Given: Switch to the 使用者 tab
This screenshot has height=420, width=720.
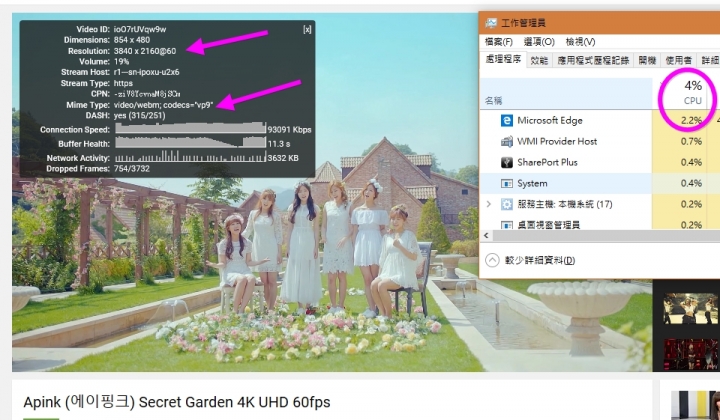Looking at the screenshot, I should click(x=679, y=60).
